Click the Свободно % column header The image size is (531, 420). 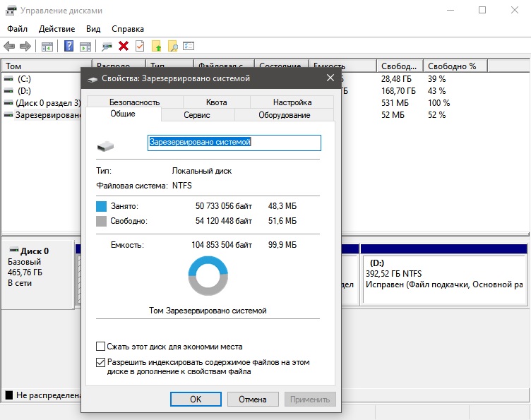[x=455, y=66]
